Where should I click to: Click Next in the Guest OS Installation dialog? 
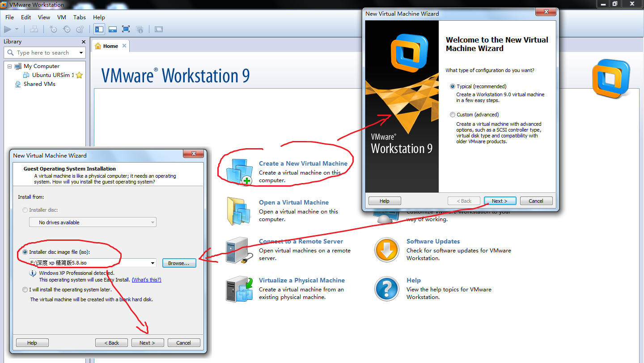click(148, 343)
